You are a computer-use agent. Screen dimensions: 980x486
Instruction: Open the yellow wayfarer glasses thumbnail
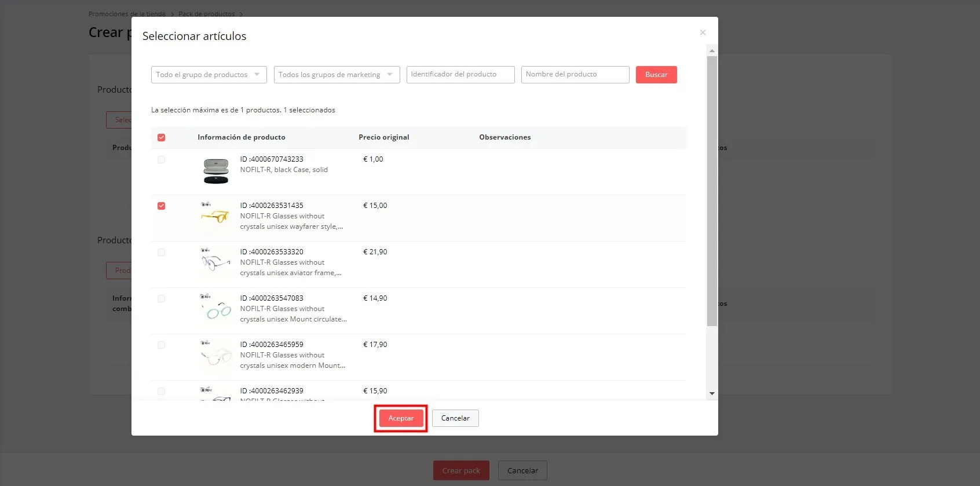(216, 218)
